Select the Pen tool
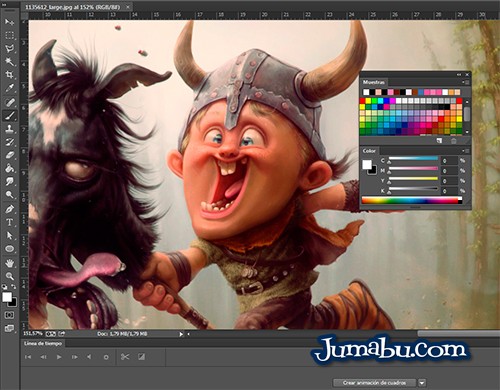 click(9, 209)
